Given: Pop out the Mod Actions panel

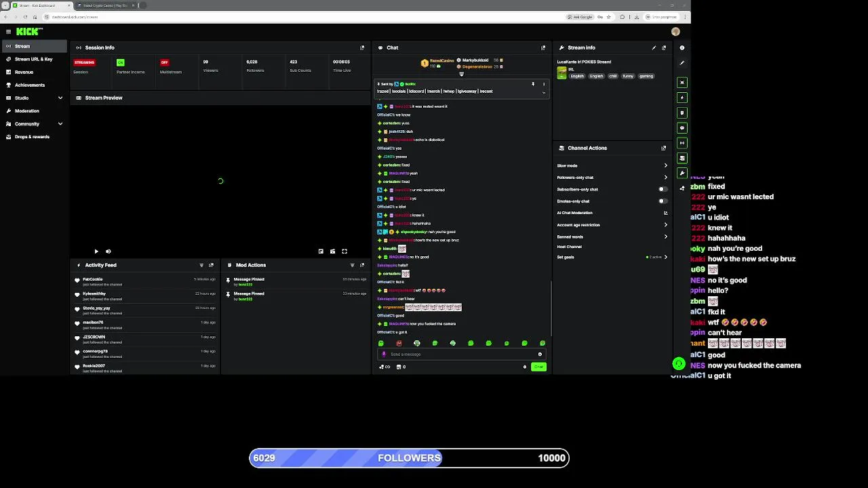Looking at the screenshot, I should point(362,265).
